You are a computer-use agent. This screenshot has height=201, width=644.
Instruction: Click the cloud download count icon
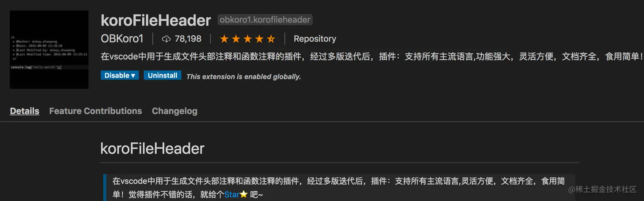point(166,39)
